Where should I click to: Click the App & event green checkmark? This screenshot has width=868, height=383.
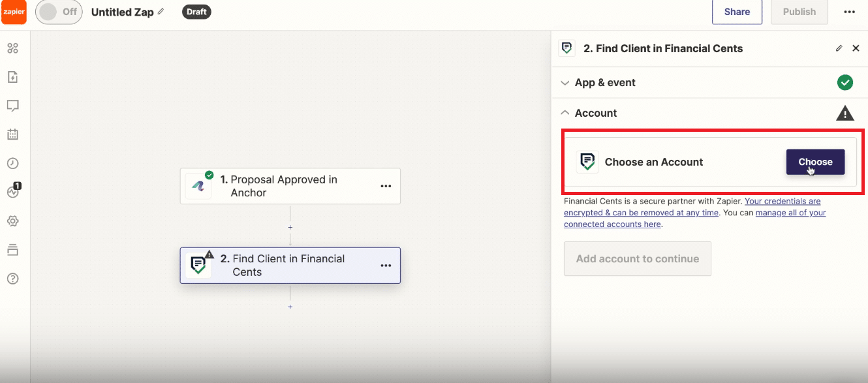(845, 83)
